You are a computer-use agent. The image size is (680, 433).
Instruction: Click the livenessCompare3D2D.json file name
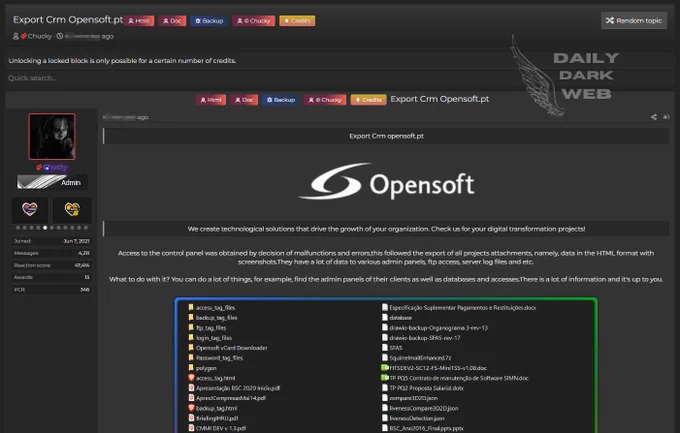(424, 408)
